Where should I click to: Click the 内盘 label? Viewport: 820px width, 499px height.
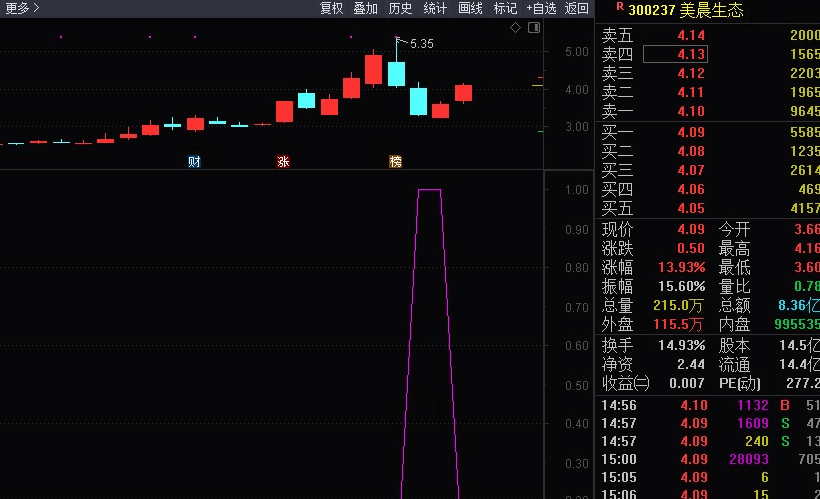pyautogui.click(x=734, y=324)
